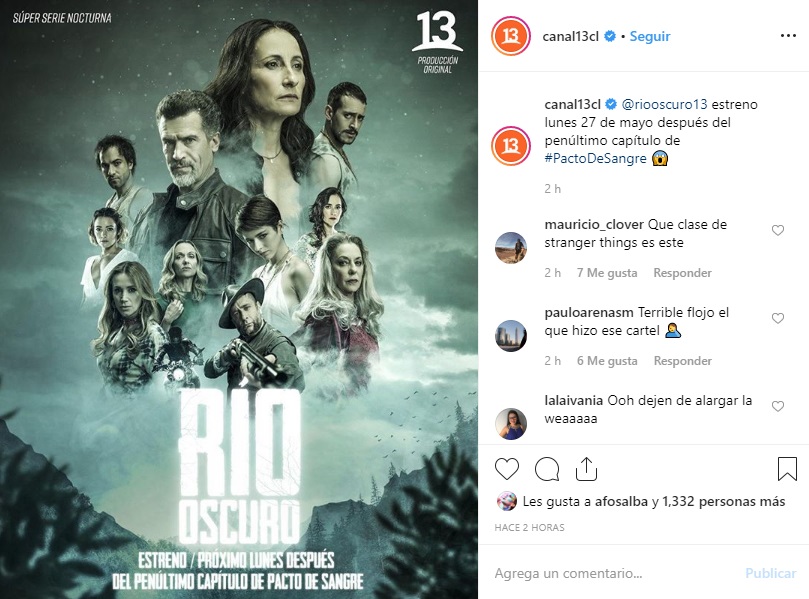This screenshot has width=809, height=599.
Task: Click mauricio_clover's avatar
Action: click(511, 248)
